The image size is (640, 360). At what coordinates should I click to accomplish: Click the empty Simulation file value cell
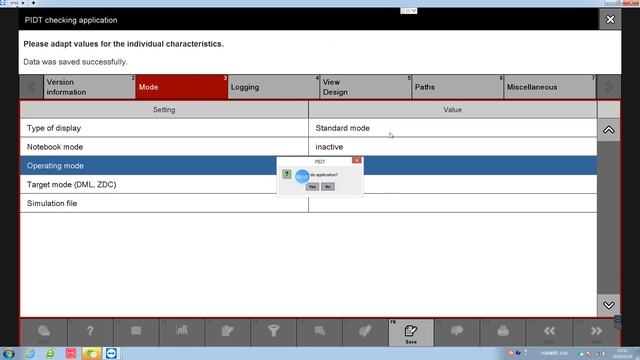coord(453,203)
